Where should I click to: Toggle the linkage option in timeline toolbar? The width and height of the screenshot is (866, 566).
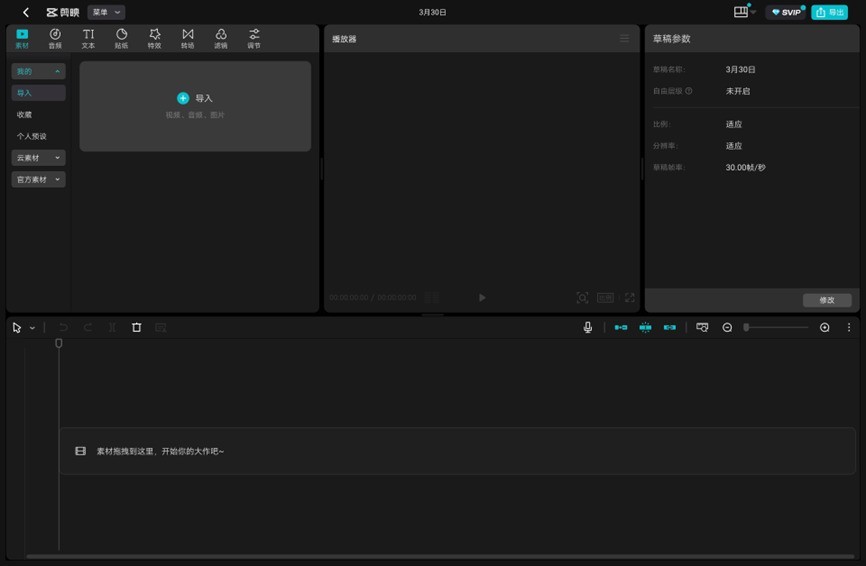point(670,328)
